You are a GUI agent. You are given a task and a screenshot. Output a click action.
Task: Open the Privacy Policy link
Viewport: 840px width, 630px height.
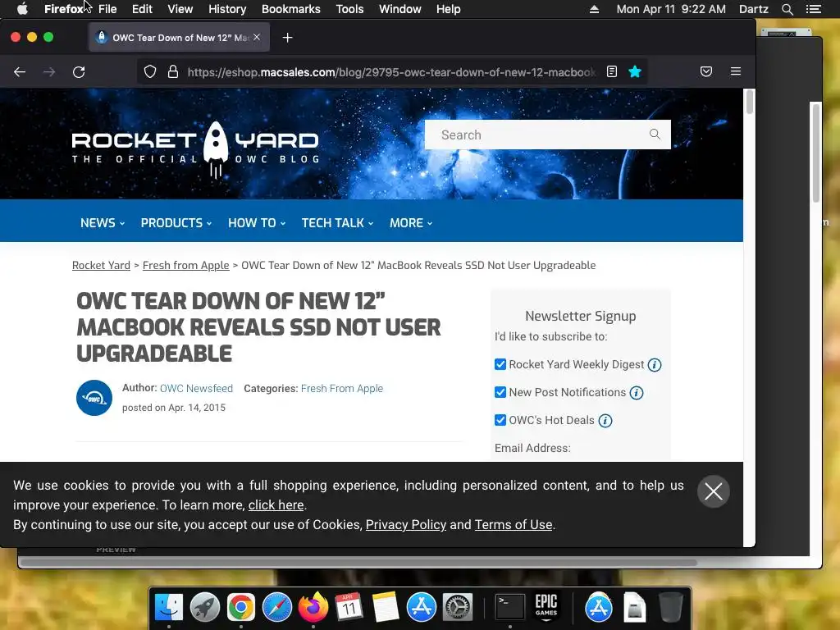pos(405,525)
